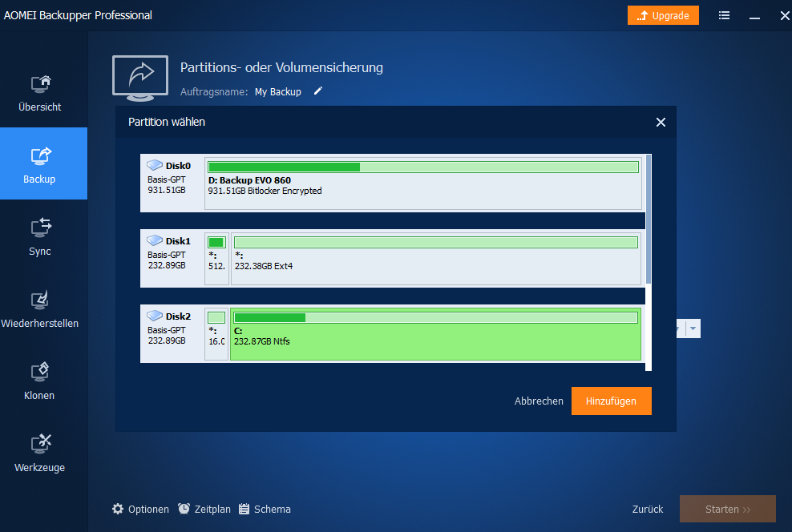792x532 pixels.
Task: Select Disk0 disk entry
Action: [x=172, y=183]
